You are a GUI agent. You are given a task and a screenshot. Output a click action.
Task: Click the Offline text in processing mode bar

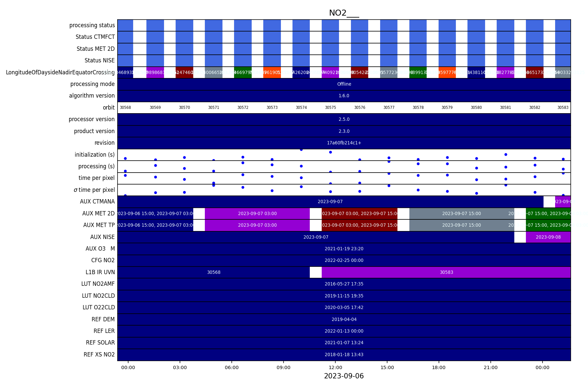(x=344, y=84)
